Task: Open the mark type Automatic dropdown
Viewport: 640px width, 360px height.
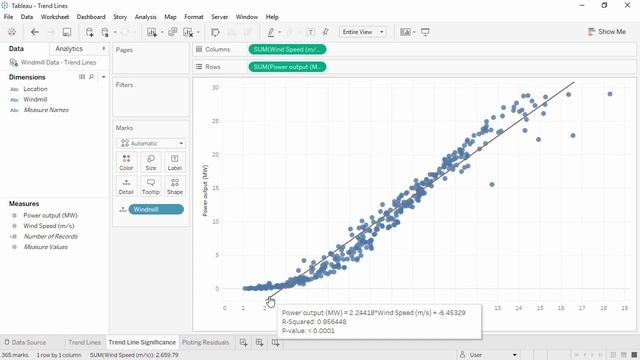Action: pyautogui.click(x=151, y=143)
